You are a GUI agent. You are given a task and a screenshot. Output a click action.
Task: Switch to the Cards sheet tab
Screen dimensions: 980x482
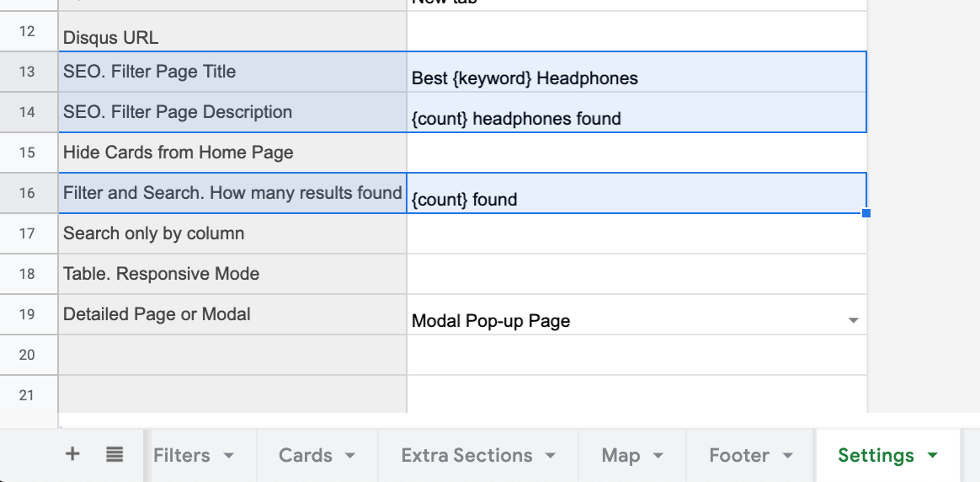pos(305,455)
